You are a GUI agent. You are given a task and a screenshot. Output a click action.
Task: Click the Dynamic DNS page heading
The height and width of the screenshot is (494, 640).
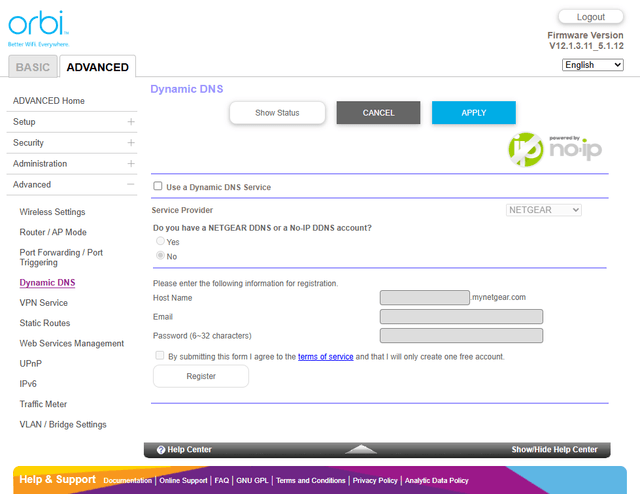click(187, 89)
